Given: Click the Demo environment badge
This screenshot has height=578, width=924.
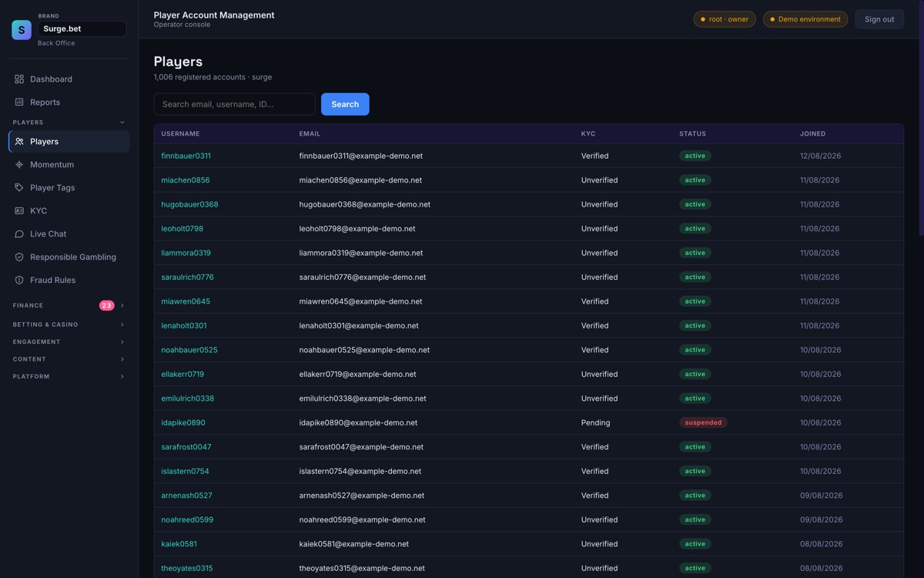Looking at the screenshot, I should 805,19.
